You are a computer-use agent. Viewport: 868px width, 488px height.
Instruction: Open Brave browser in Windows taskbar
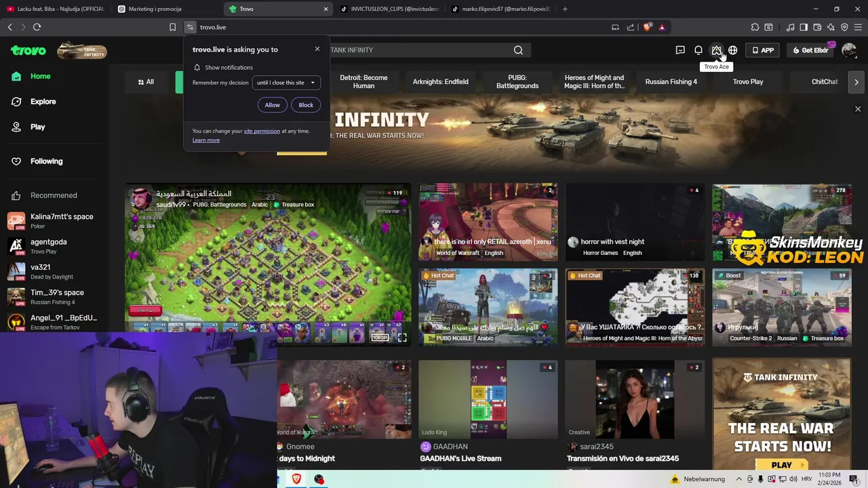pos(296,479)
